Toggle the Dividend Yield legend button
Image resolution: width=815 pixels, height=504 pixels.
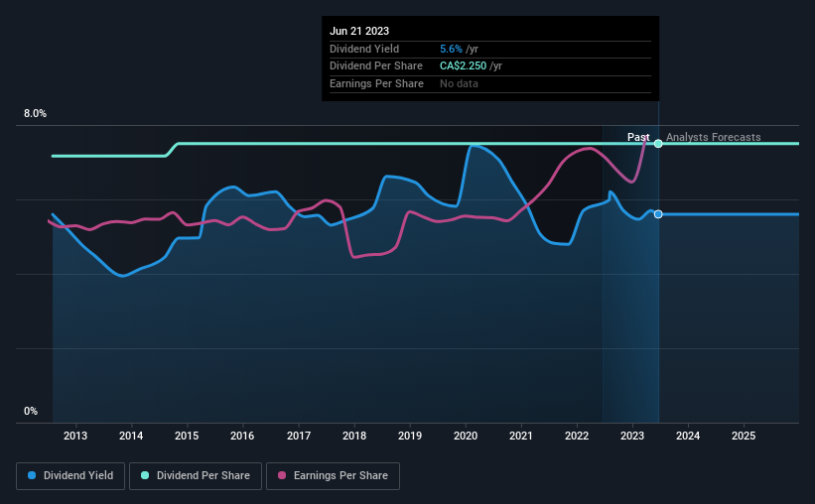70,476
